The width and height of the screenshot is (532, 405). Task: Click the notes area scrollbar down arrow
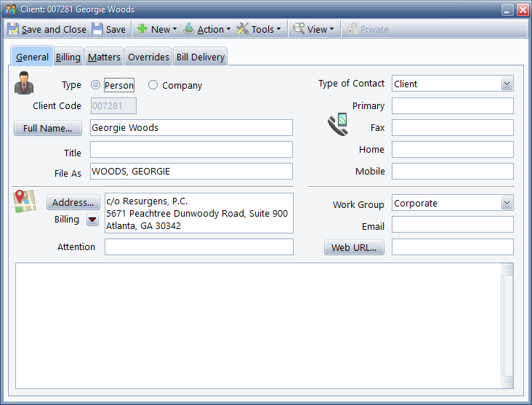[x=507, y=382]
